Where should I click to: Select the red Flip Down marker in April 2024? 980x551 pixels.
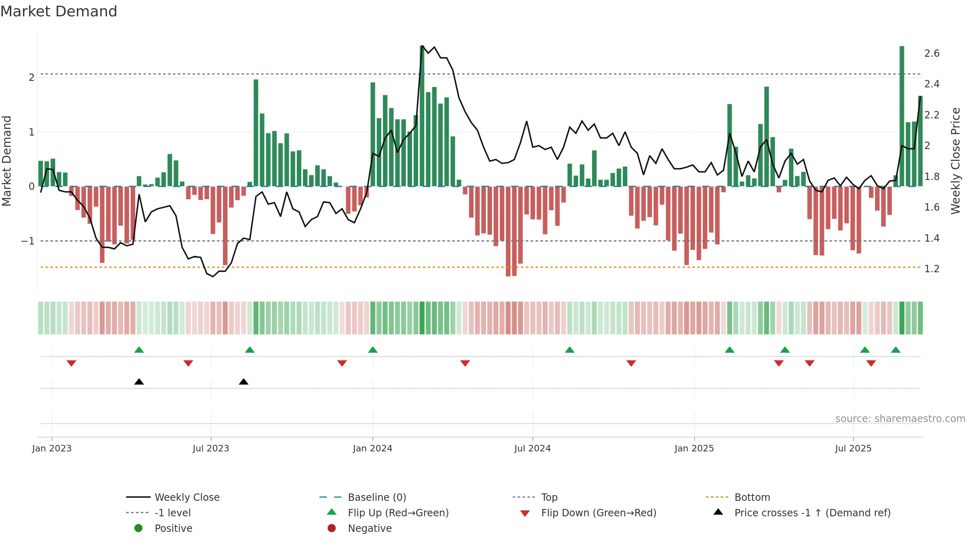[465, 363]
